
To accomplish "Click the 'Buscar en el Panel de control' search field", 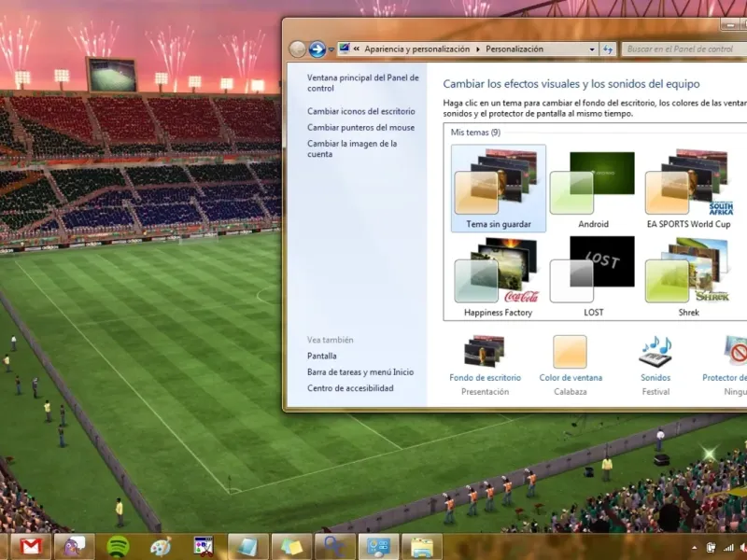I will tap(684, 49).
